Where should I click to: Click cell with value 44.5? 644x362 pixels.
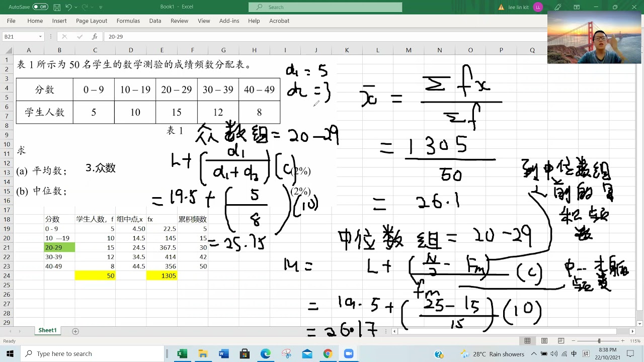[x=131, y=266]
